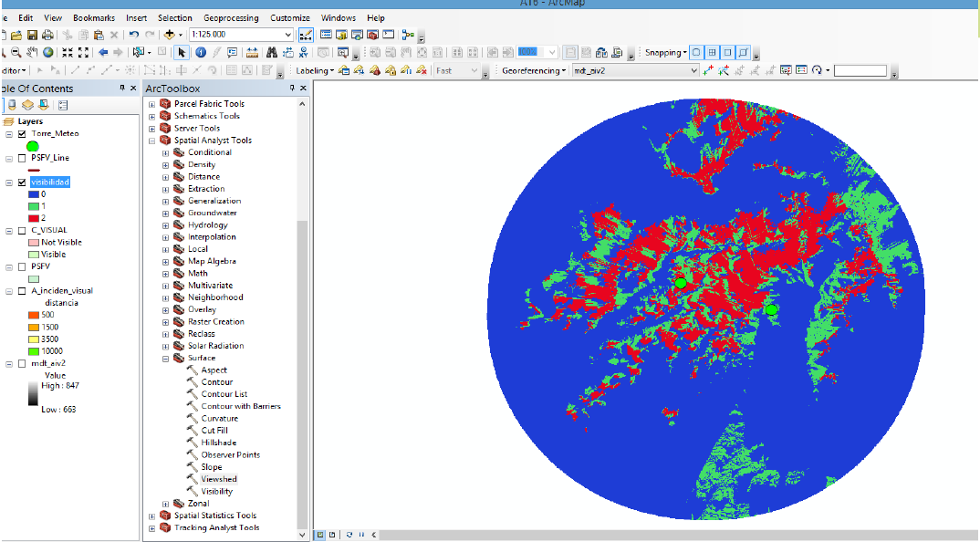Open the Viewshed tool

(x=219, y=479)
